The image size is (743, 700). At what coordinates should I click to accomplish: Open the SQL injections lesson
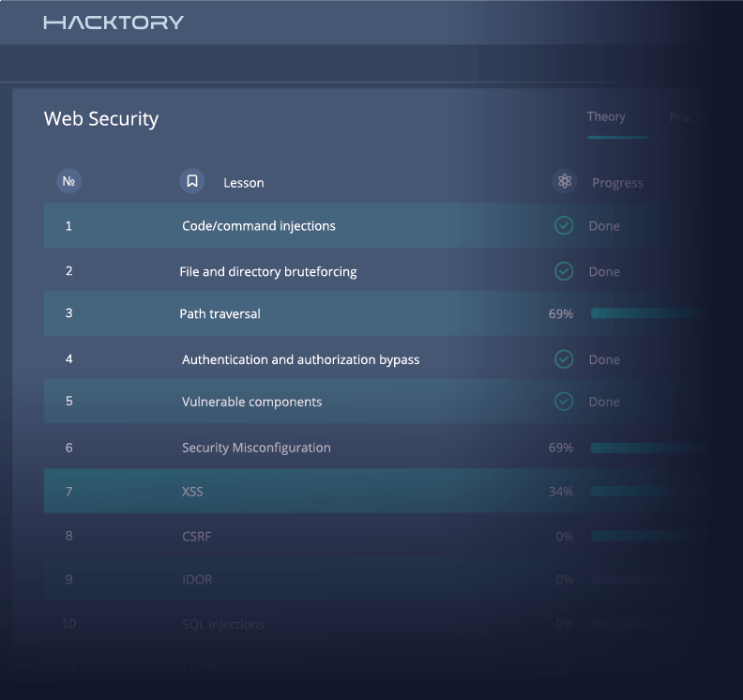pos(223,625)
